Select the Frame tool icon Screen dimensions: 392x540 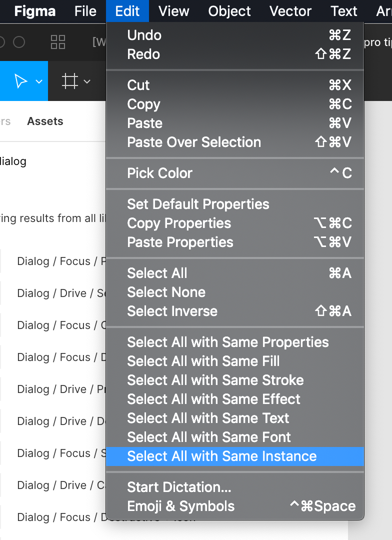(x=69, y=81)
